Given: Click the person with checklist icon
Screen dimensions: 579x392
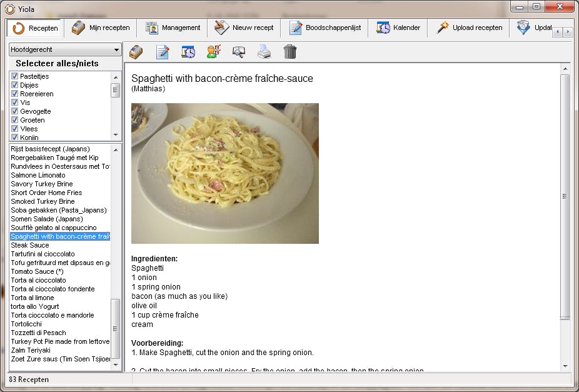Looking at the screenshot, I should pos(214,52).
